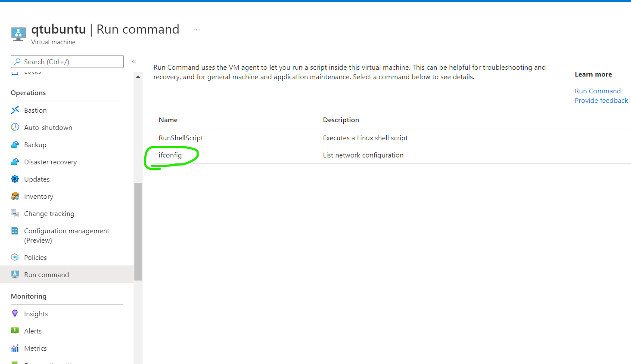Open the Run Command learn more link
The width and height of the screenshot is (631, 364).
pos(598,91)
